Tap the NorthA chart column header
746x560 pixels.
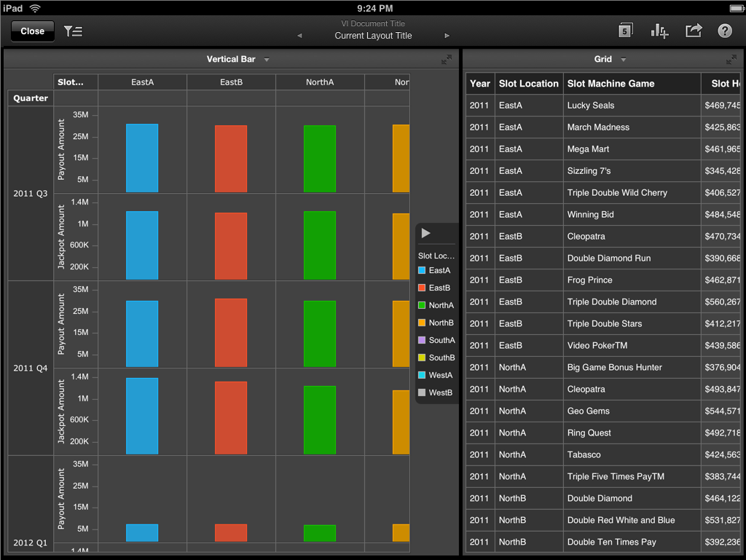(x=320, y=82)
